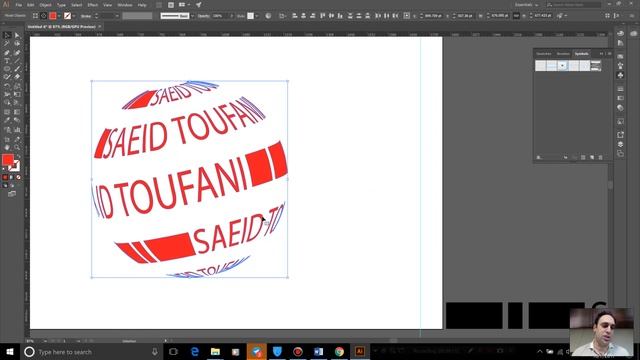The image size is (640, 360).
Task: Click the reference point locator grid
Action: pos(407,16)
